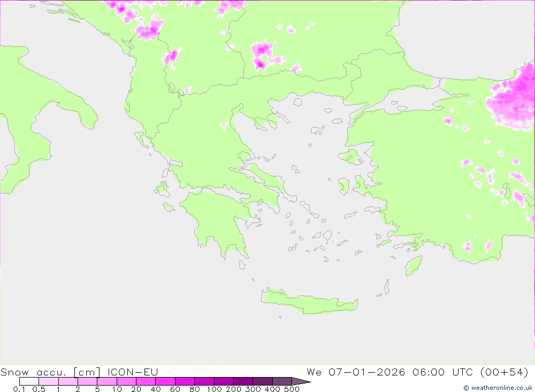Pick the 100–200 cm purple legend swatch
The height and width of the screenshot is (392, 535).
(x=224, y=381)
